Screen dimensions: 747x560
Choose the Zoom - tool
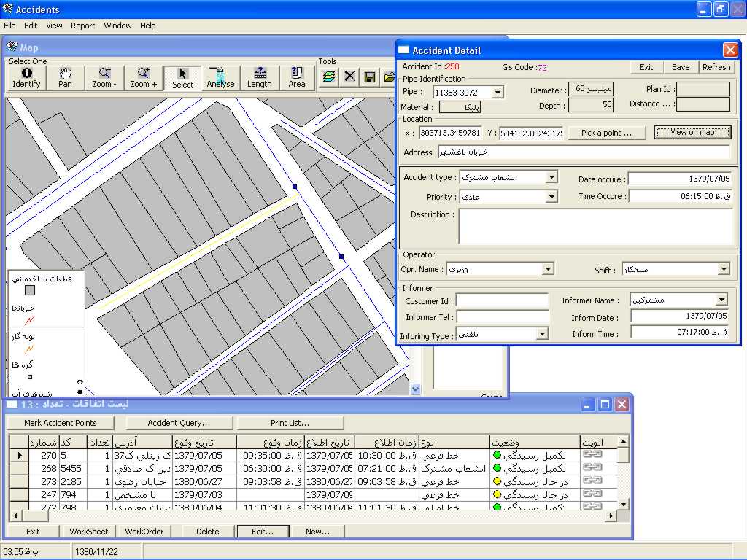[x=104, y=77]
